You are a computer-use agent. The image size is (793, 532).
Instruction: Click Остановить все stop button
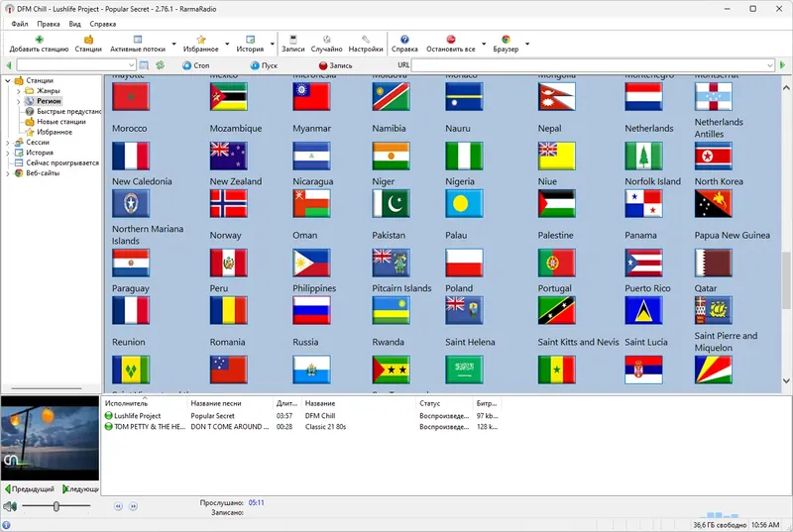pos(451,44)
